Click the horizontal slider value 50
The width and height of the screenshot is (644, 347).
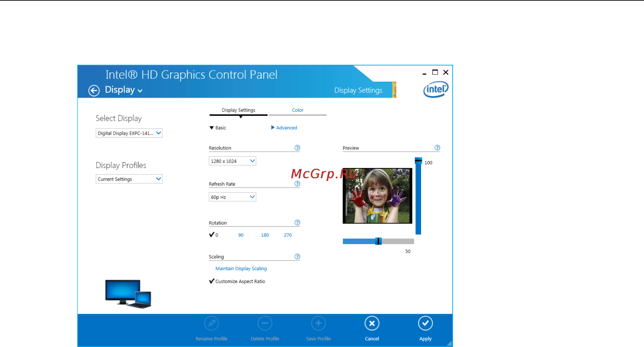click(408, 251)
